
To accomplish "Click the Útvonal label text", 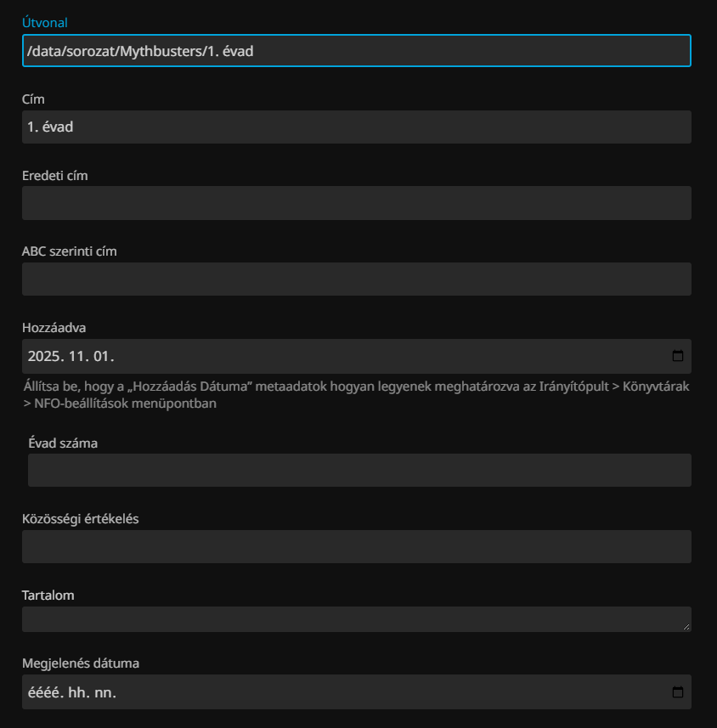I will point(45,23).
